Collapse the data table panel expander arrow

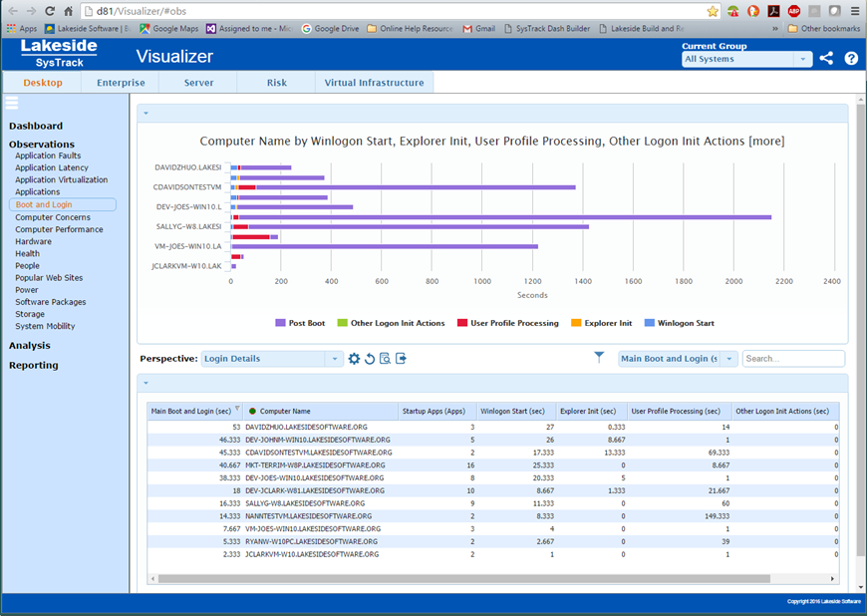(145, 383)
